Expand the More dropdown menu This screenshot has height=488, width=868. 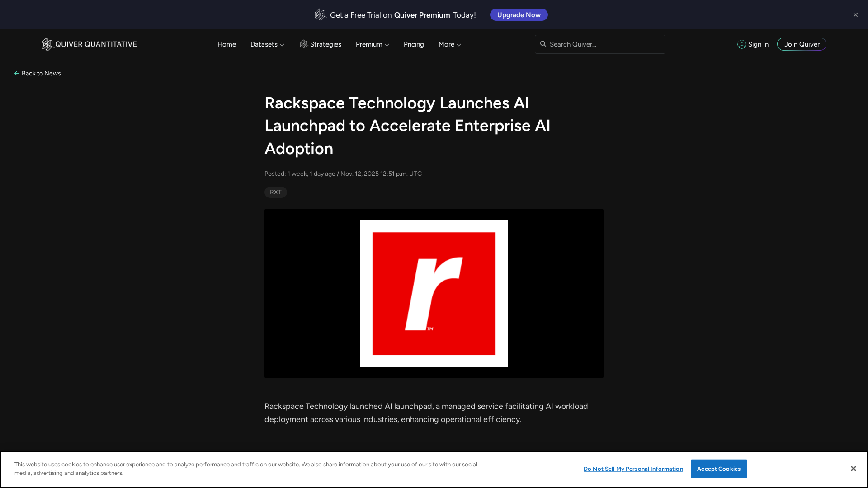(449, 44)
